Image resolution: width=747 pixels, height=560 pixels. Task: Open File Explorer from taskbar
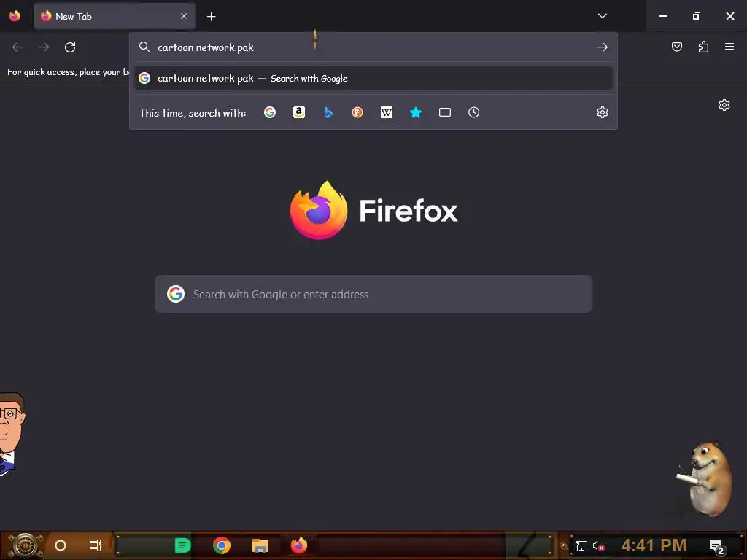tap(260, 545)
